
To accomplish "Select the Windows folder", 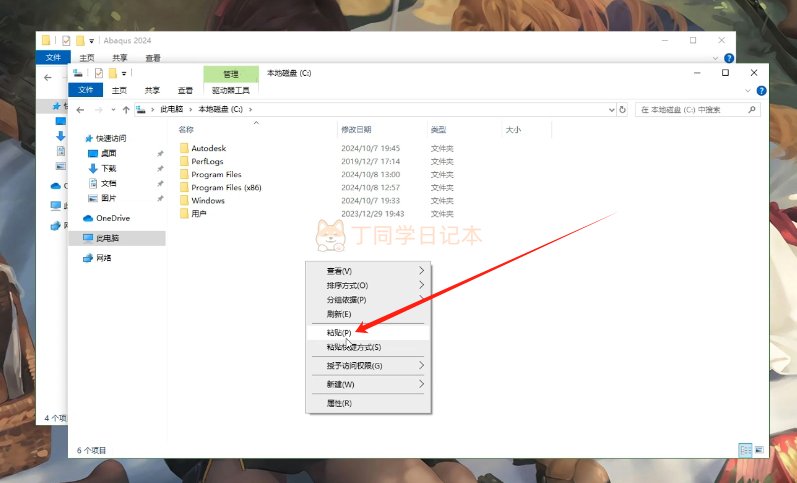I will [x=207, y=201].
